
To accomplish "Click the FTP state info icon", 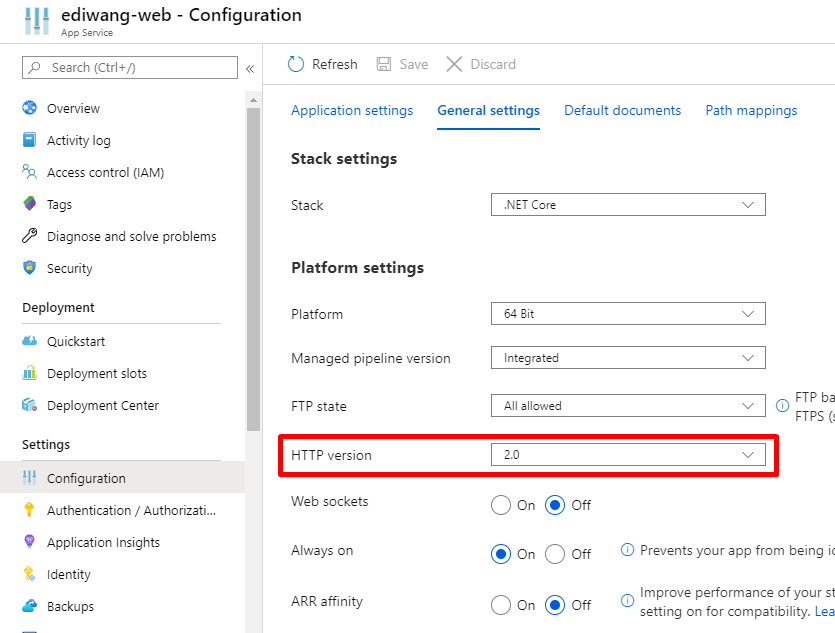I will click(782, 406).
